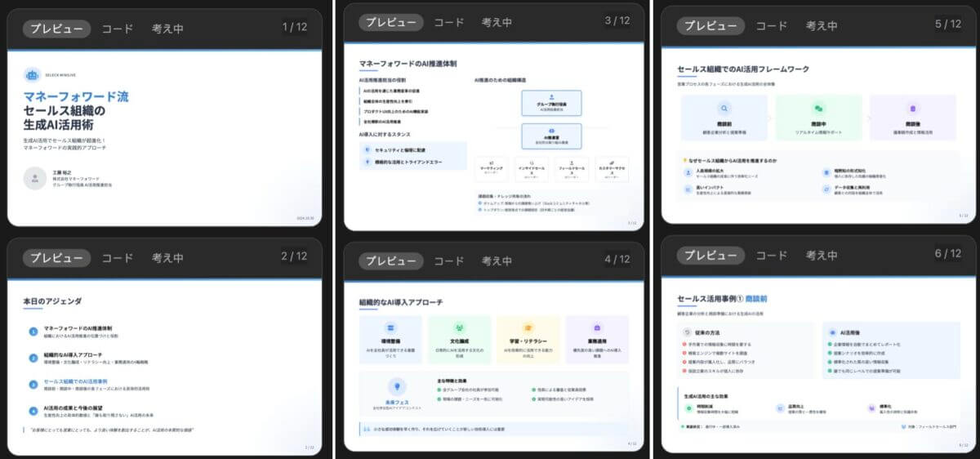
Task: Open 考え中 tab in the 4 / 12 panel
Action: [x=497, y=261]
